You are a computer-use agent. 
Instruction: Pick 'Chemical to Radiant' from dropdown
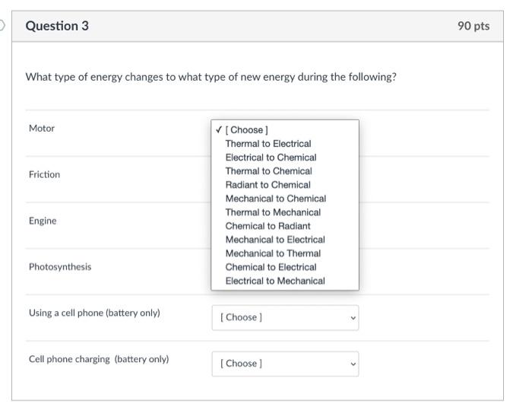point(268,226)
